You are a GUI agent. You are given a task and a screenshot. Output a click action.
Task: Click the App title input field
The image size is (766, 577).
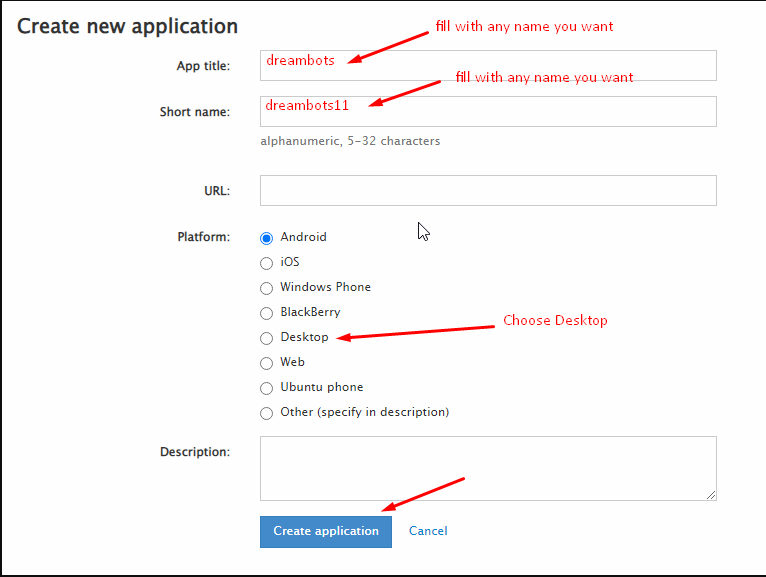488,66
